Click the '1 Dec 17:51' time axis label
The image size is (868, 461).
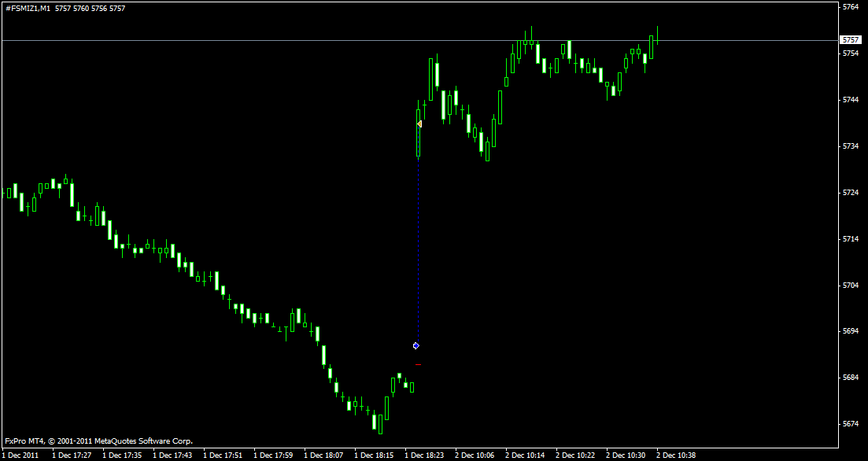click(x=223, y=455)
